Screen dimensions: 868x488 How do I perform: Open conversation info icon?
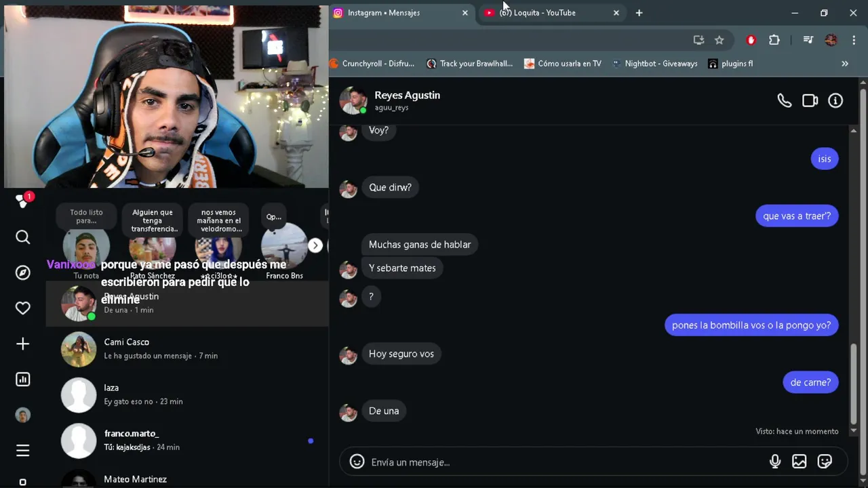(x=835, y=100)
